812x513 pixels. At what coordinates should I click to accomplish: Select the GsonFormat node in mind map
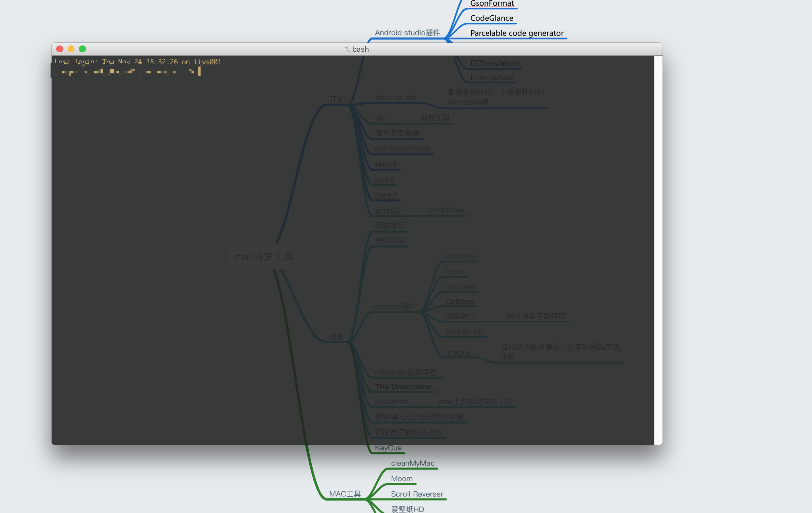(492, 3)
